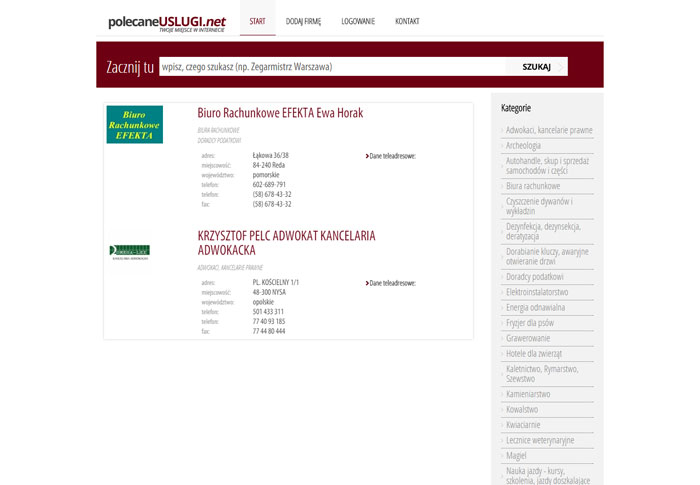Select the Magiel category
Screen dimensions: 700x485
coord(516,456)
